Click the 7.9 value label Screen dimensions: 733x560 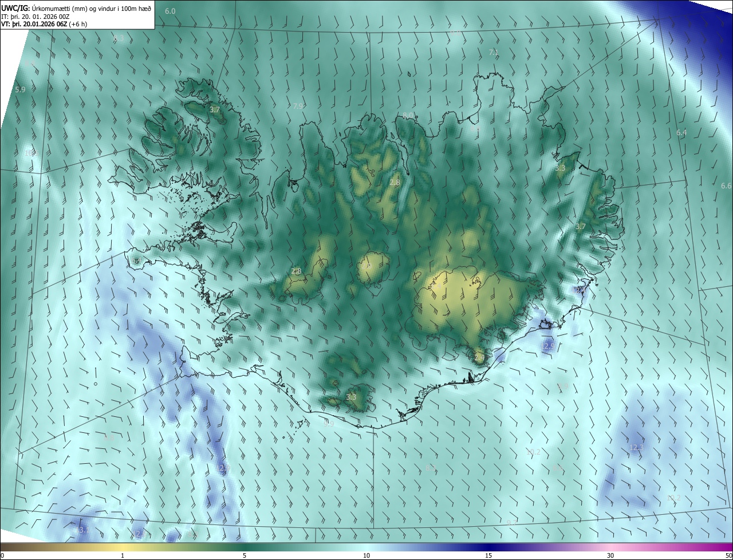[298, 107]
